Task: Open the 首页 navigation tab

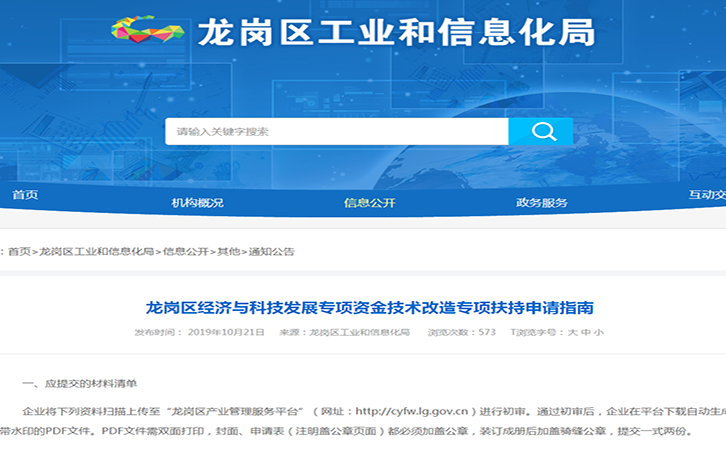Action: (25, 195)
